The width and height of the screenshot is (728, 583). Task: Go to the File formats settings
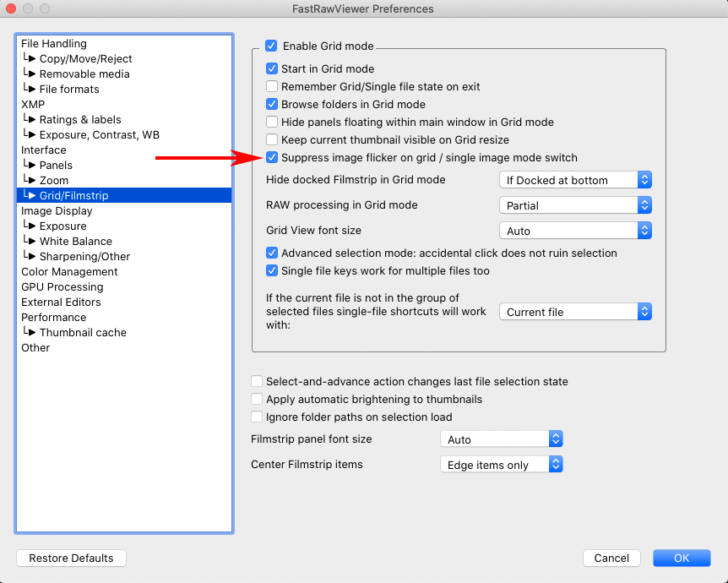pyautogui.click(x=69, y=90)
